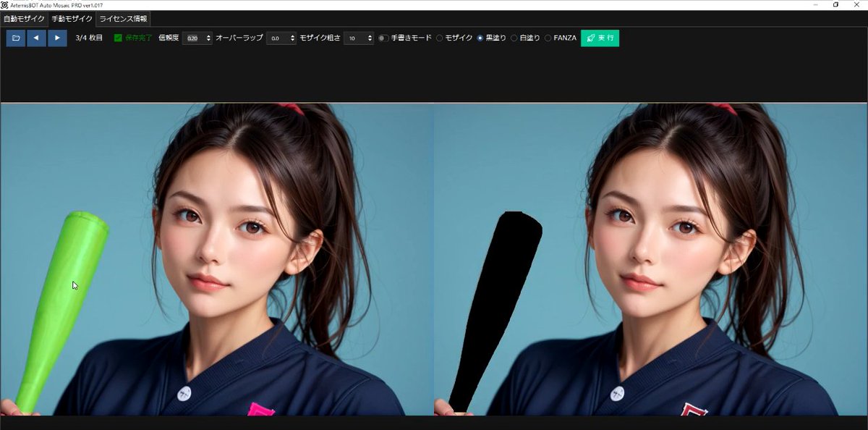The image size is (868, 430).
Task: Adjust オーバーラップ spinner arrows
Action: coord(293,38)
